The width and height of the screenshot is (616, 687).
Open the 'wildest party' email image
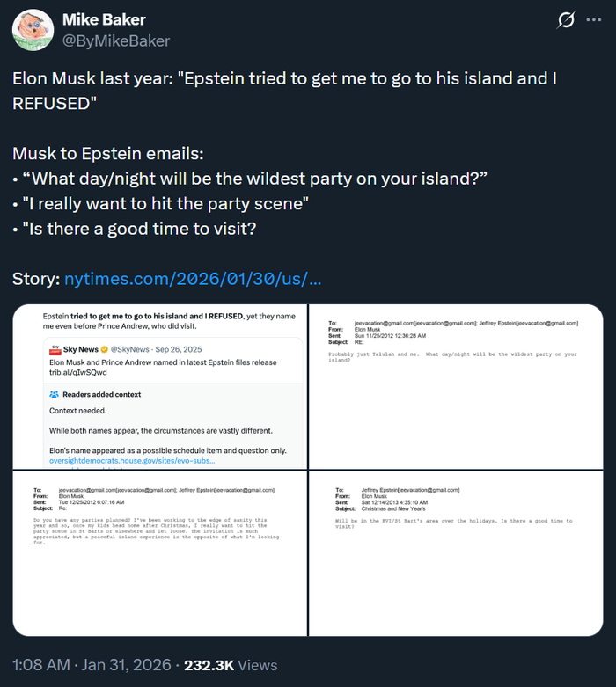456,387
